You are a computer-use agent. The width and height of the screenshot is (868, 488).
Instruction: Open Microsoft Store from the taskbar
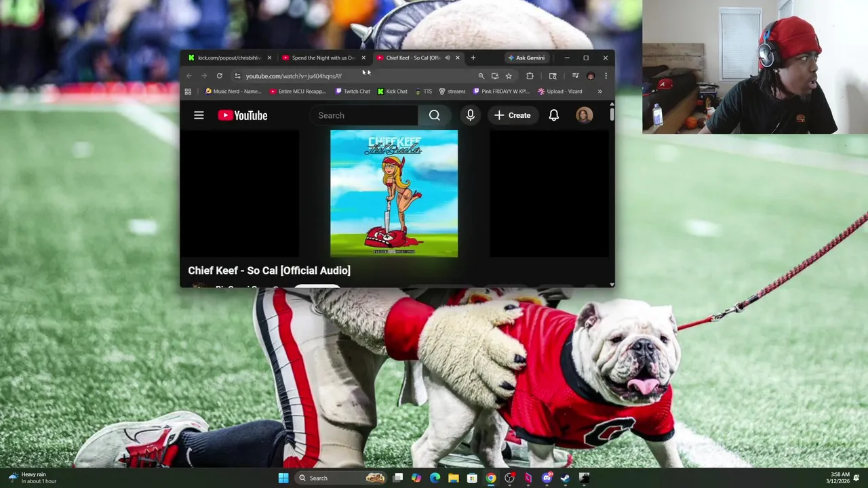pos(472,478)
